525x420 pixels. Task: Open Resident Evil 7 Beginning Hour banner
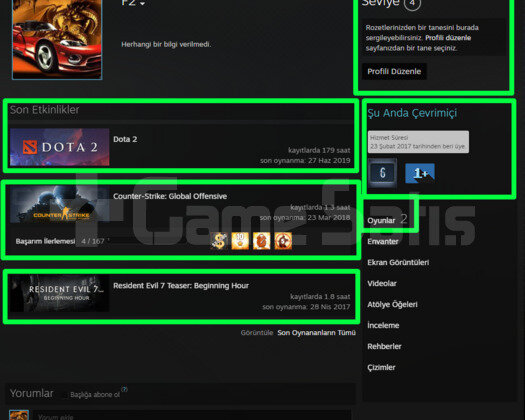pos(59,293)
